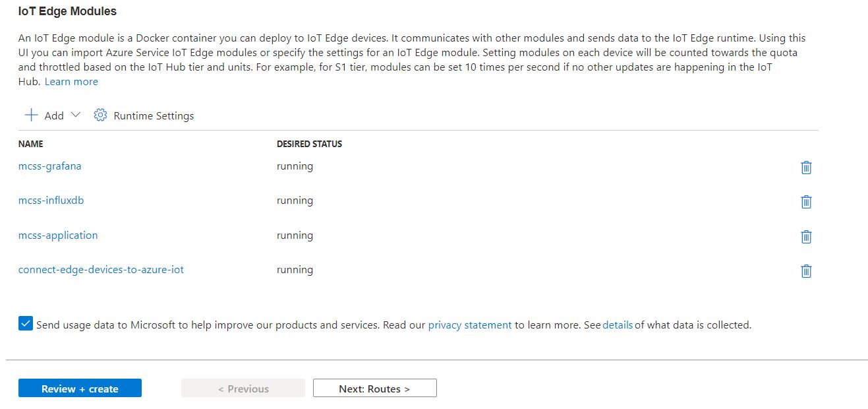Click the Runtime Settings gear icon
This screenshot has width=868, height=409.
click(x=100, y=115)
